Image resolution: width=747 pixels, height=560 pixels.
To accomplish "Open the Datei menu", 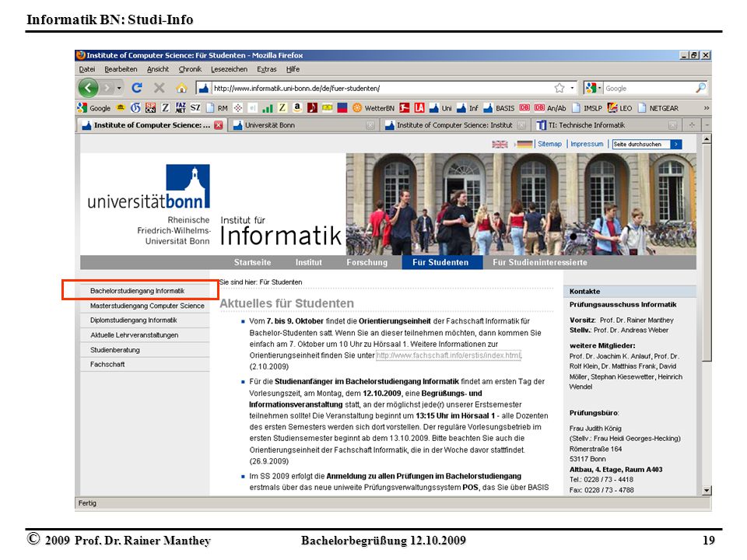I will tap(87, 69).
